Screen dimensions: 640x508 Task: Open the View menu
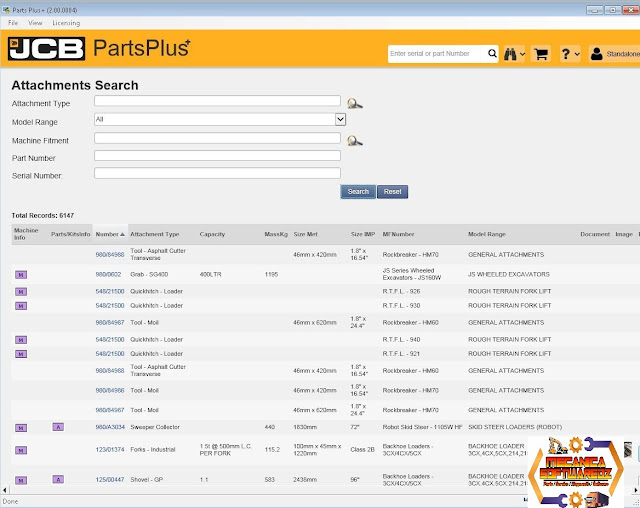pos(35,23)
